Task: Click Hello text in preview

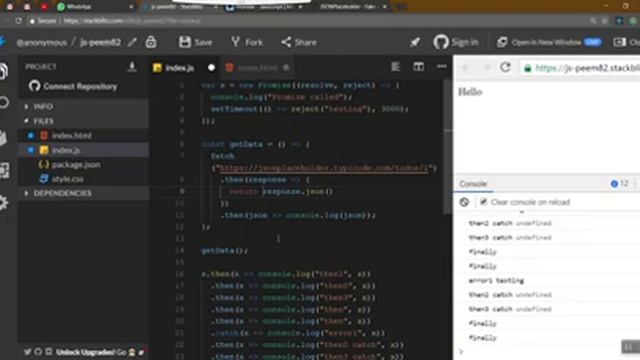Action: pos(470,92)
